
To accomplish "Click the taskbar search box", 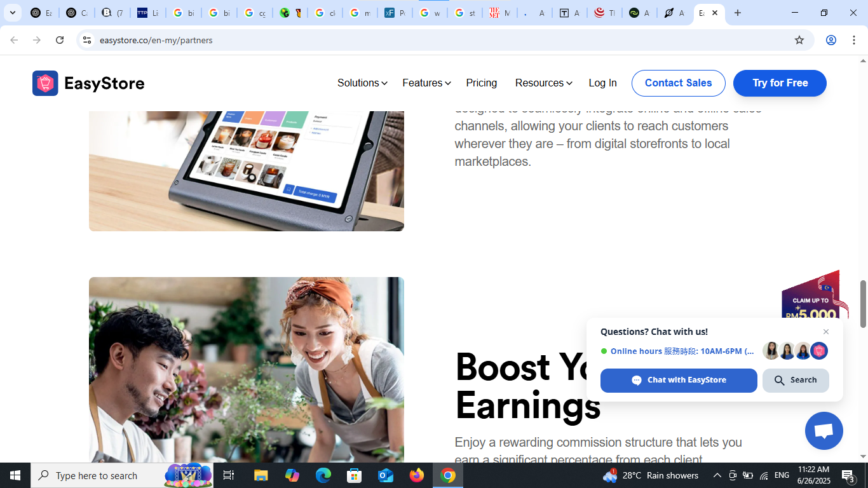I will pos(122,475).
